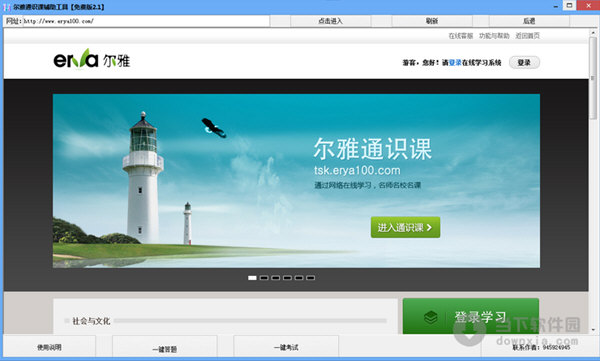Click the green 进入通识课 button
The height and width of the screenshot is (361, 600).
tap(405, 227)
